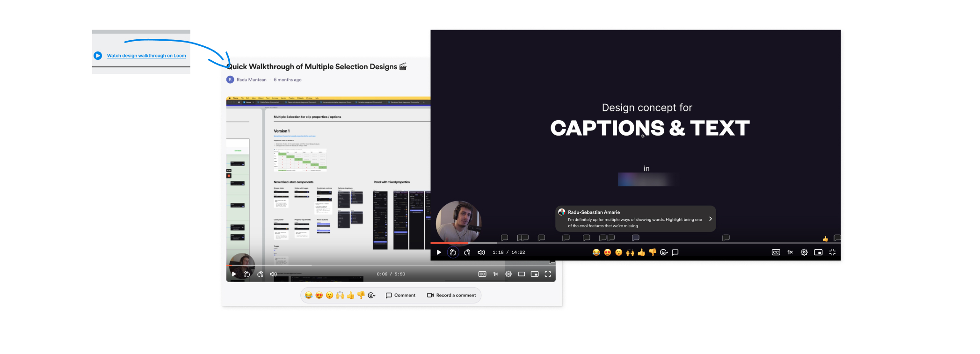Mute the Multiple Selection walkthrough video
The width and height of the screenshot is (980, 354).
click(273, 274)
